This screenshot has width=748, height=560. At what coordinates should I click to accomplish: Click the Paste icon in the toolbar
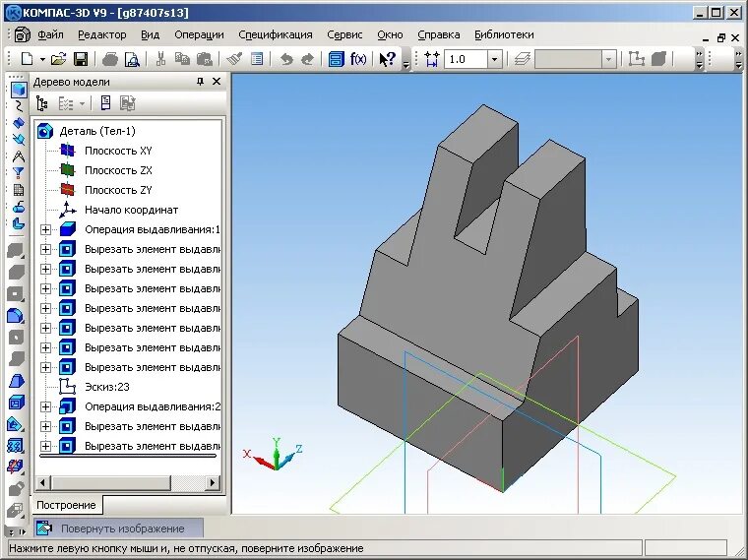tap(204, 59)
